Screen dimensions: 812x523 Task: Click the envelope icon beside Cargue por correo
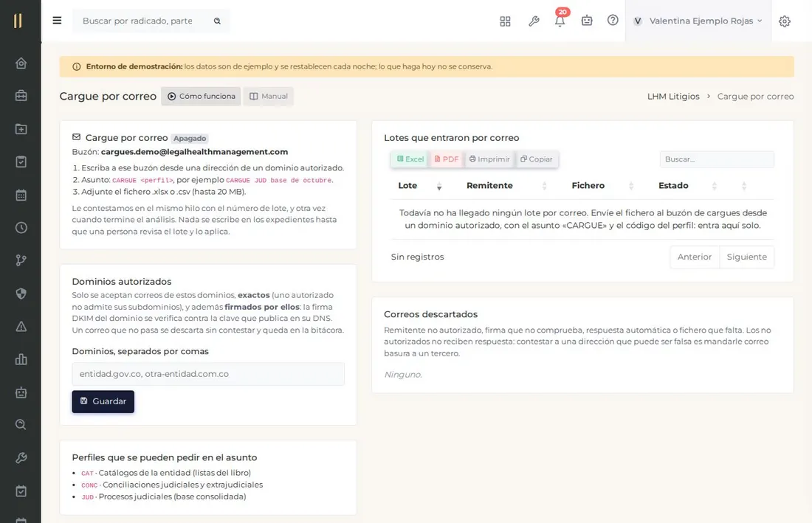pyautogui.click(x=77, y=137)
